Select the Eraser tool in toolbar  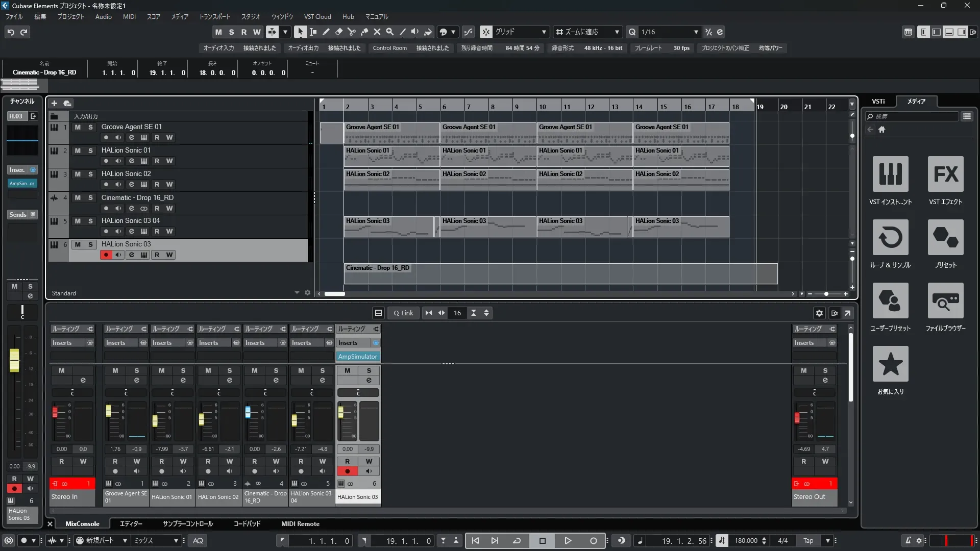tap(338, 32)
